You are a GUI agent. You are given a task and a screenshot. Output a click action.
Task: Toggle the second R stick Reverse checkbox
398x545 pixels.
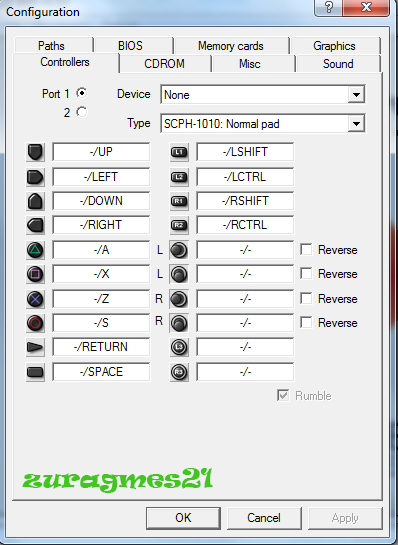tap(306, 322)
